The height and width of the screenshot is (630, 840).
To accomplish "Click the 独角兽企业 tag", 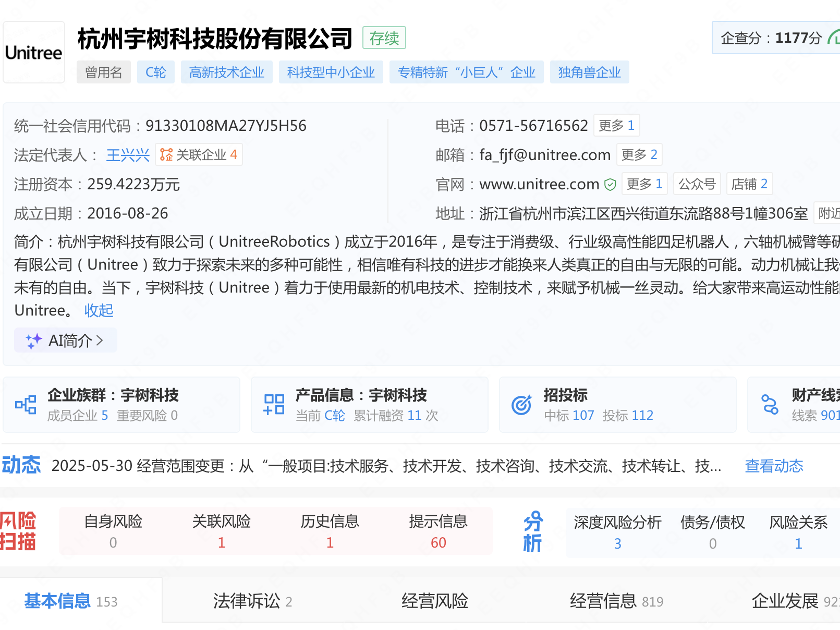I will 590,72.
